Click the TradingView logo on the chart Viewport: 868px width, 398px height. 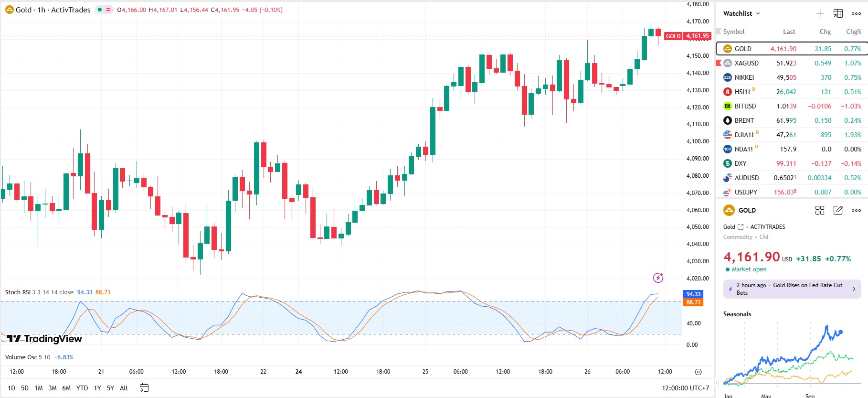(44, 339)
